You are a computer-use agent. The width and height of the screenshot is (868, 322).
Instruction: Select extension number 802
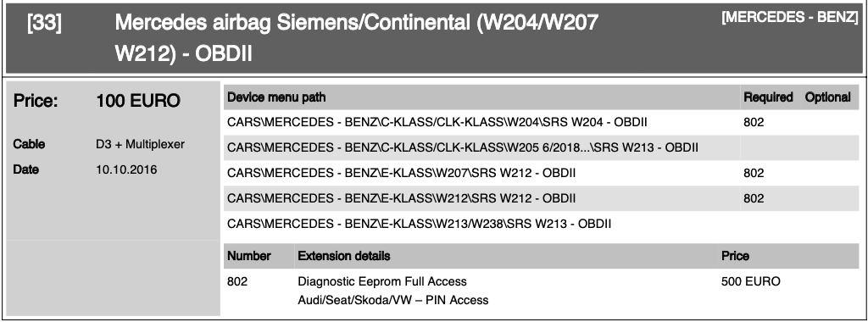point(237,281)
